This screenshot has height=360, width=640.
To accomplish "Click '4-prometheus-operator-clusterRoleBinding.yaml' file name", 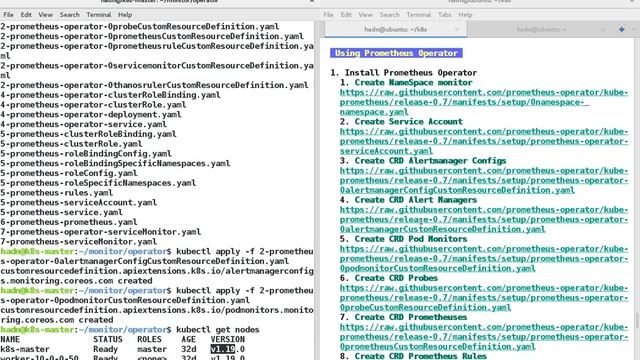I will [110, 95].
